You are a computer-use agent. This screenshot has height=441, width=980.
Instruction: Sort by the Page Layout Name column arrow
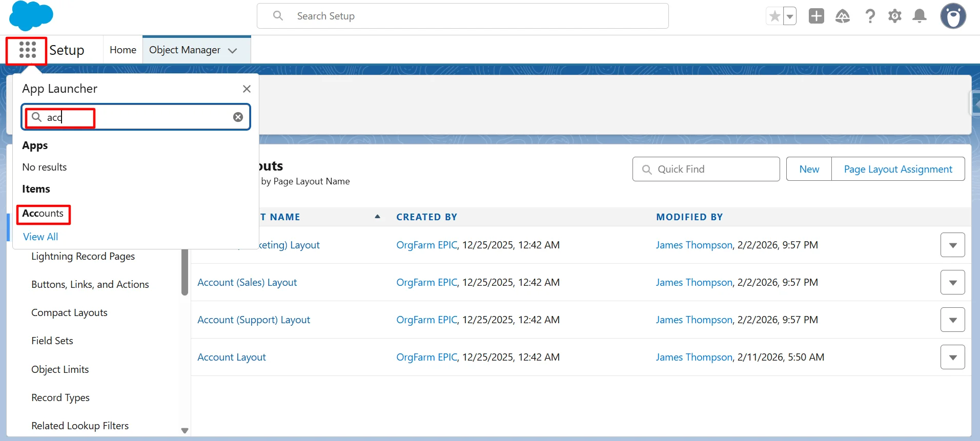(377, 217)
